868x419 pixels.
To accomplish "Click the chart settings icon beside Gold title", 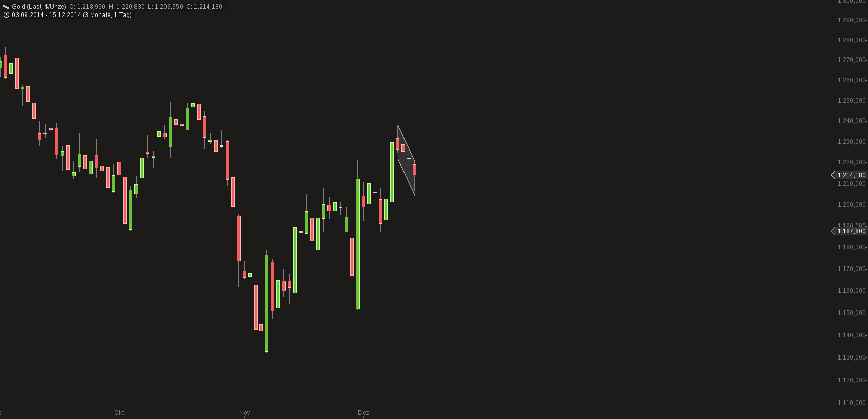I will (x=6, y=7).
